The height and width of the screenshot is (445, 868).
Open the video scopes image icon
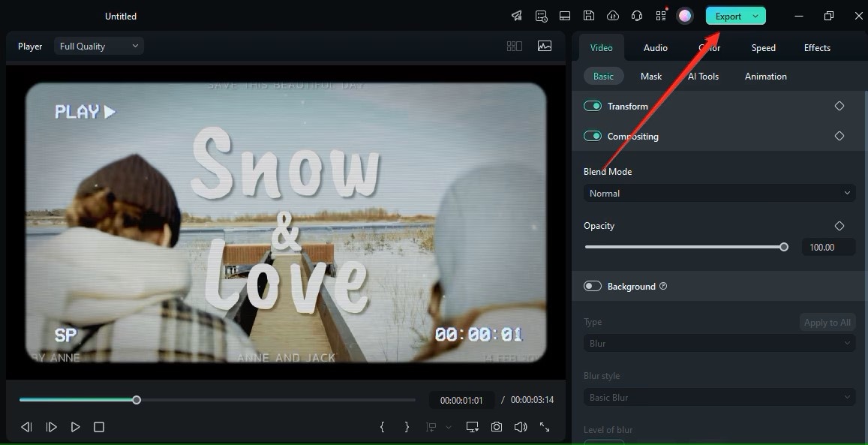click(x=545, y=47)
